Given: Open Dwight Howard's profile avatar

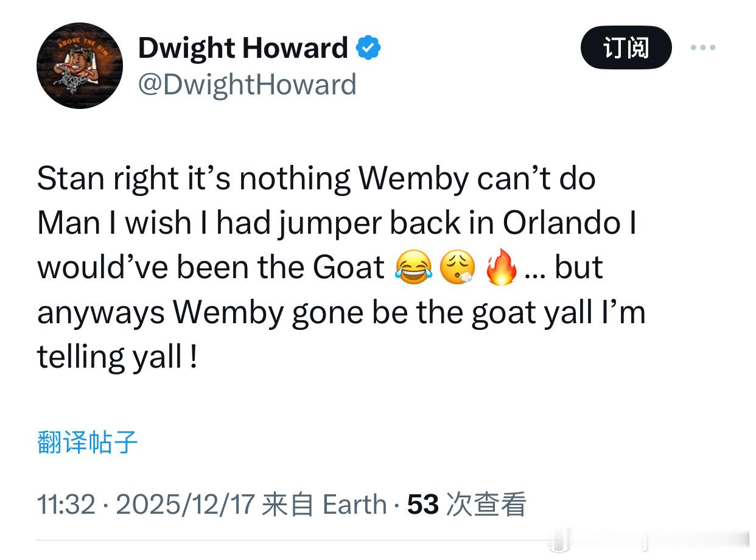Looking at the screenshot, I should point(80,66).
